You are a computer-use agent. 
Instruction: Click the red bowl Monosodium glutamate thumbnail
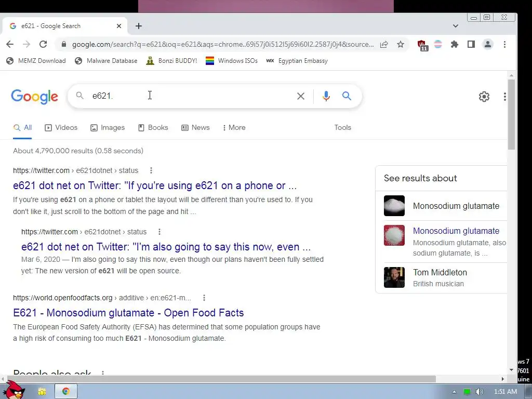click(394, 235)
